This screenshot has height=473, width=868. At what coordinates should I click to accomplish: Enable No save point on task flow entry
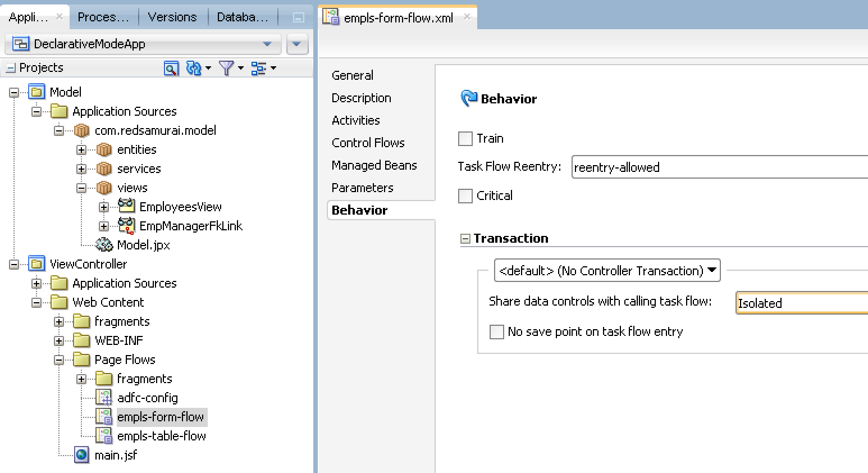(496, 332)
